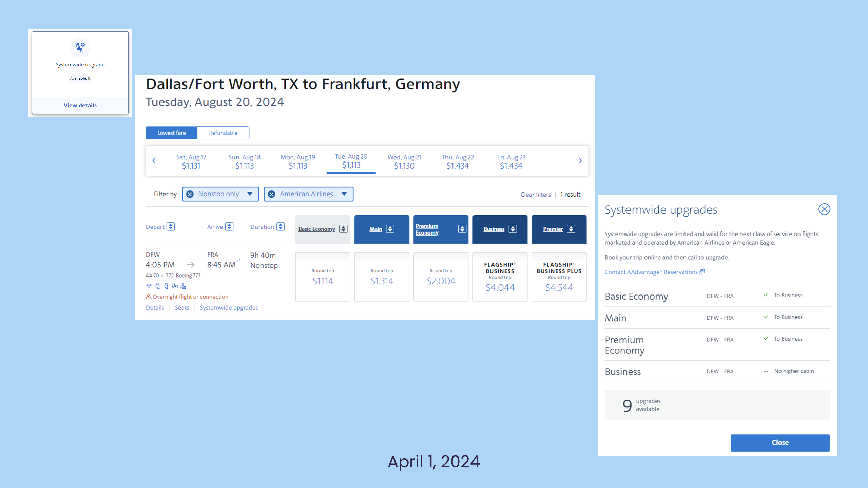Click the Wi-Fi amenity icon
Viewport: 868px width, 488px height.
149,286
